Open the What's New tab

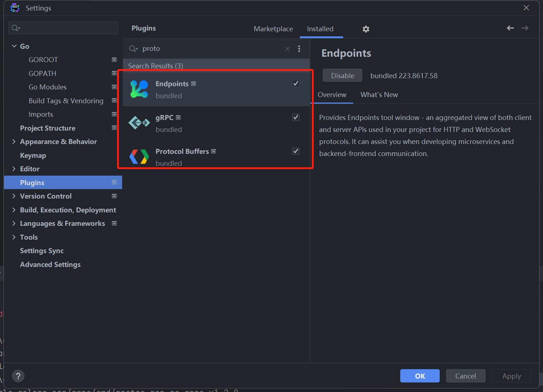(379, 95)
